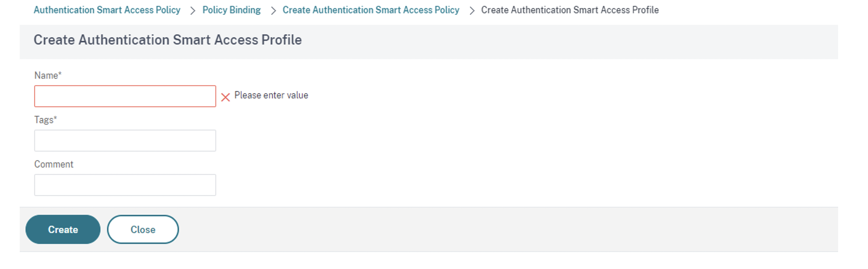868x269 pixels.
Task: Click the Comment field label
Action: (54, 164)
